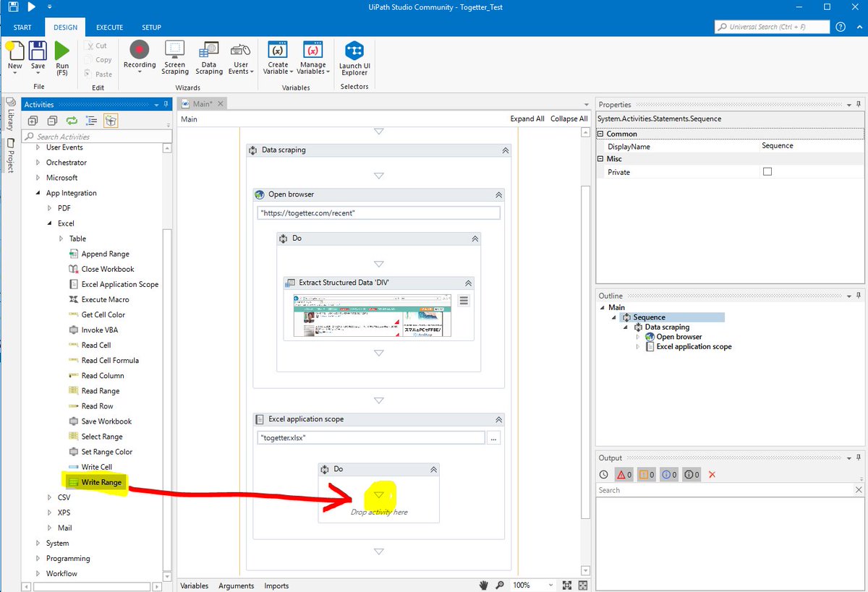Click Fit to Screen icon
The image size is (868, 592).
point(567,585)
